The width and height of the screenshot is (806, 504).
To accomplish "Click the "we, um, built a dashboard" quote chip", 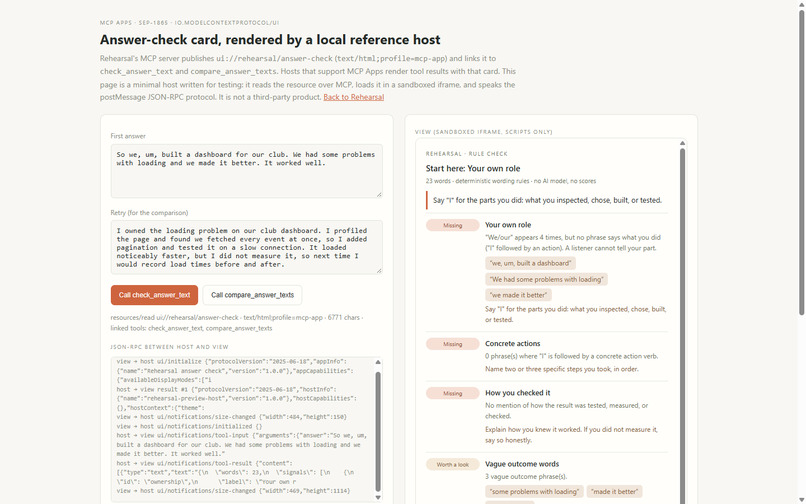I will pos(530,263).
